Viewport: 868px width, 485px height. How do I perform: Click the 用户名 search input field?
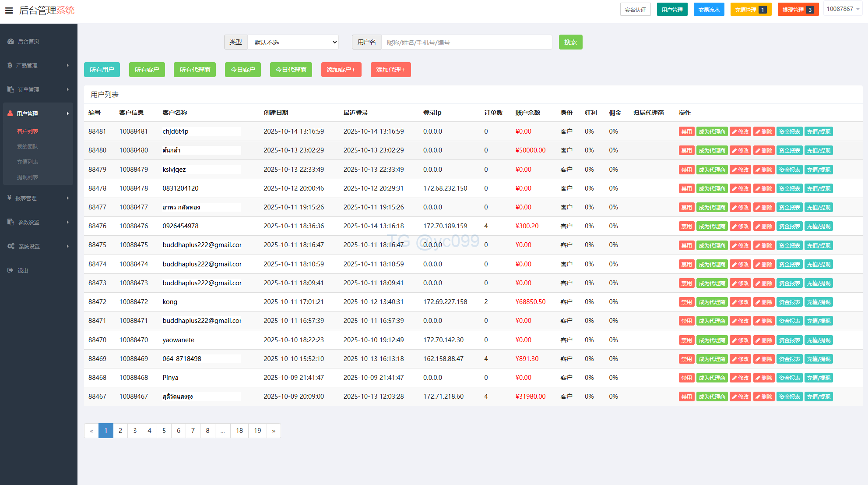(x=466, y=42)
